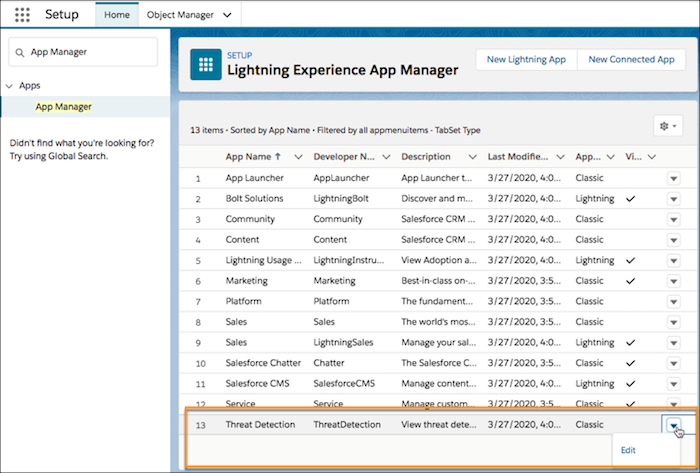Open row actions for Community
Image resolution: width=700 pixels, height=473 pixels.
[674, 220]
